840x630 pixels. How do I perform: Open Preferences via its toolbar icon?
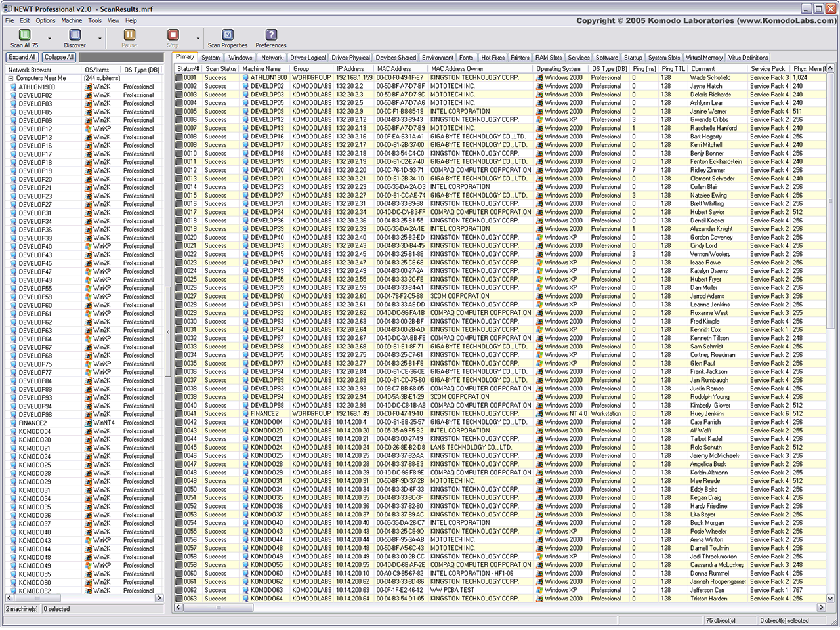pos(270,34)
